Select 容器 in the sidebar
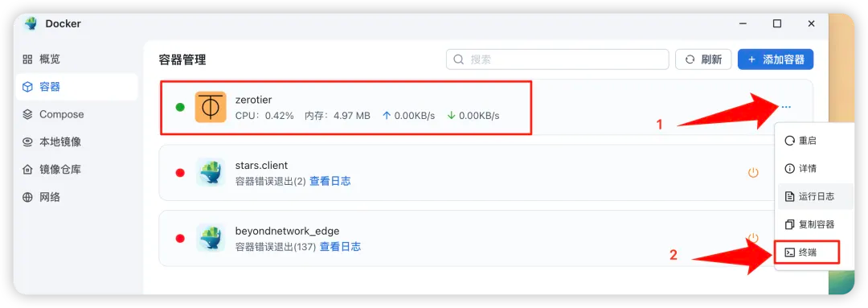The width and height of the screenshot is (868, 308). pyautogui.click(x=76, y=87)
